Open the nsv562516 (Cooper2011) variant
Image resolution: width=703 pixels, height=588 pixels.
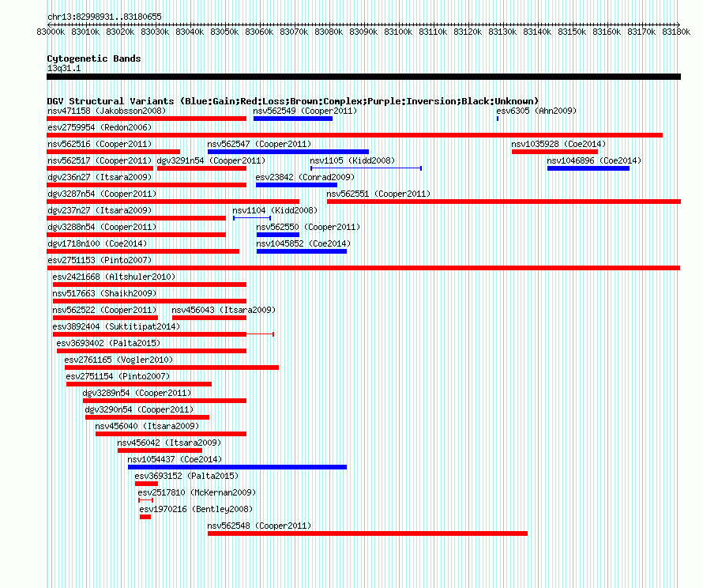(x=100, y=144)
